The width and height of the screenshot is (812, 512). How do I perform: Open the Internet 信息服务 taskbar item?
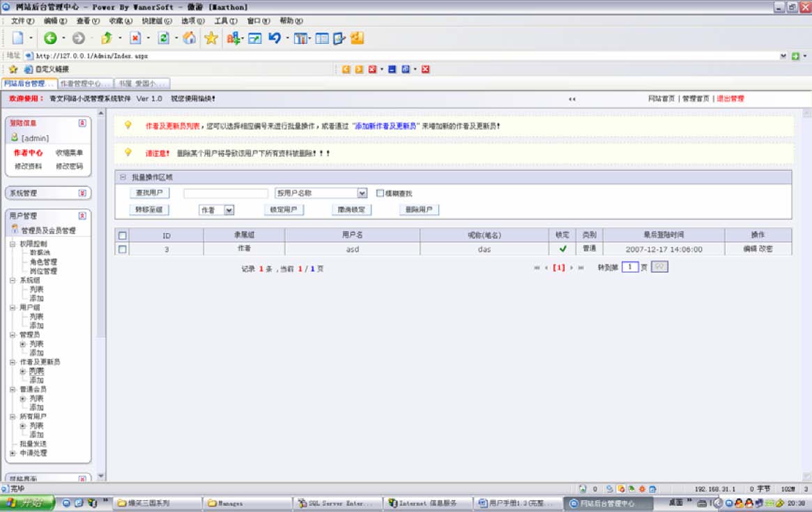pos(428,503)
